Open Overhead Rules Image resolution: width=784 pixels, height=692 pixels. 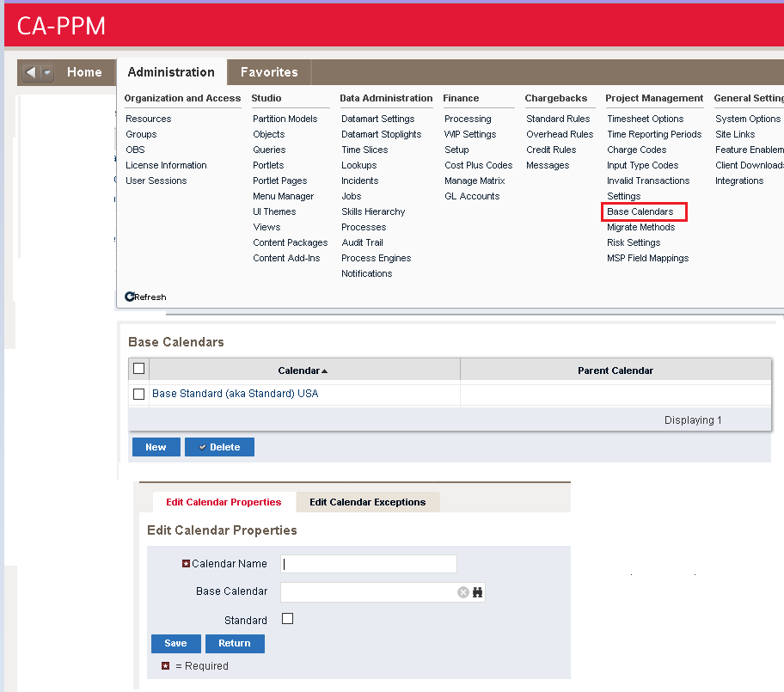tap(560, 134)
